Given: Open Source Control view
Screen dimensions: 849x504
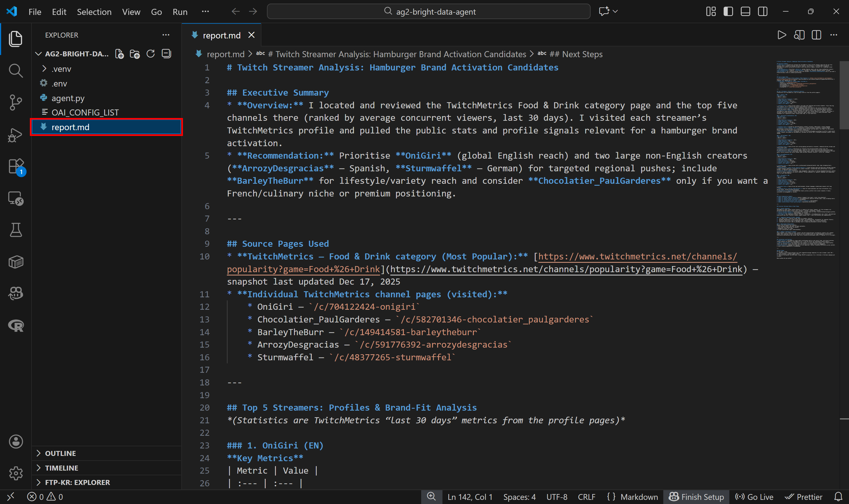Looking at the screenshot, I should click(16, 102).
